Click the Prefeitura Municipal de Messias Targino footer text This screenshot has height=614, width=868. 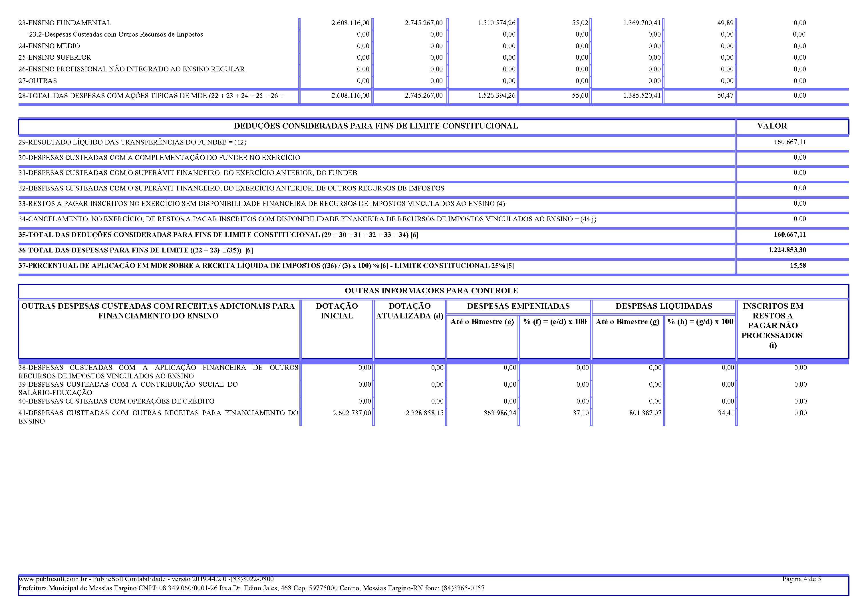251,588
